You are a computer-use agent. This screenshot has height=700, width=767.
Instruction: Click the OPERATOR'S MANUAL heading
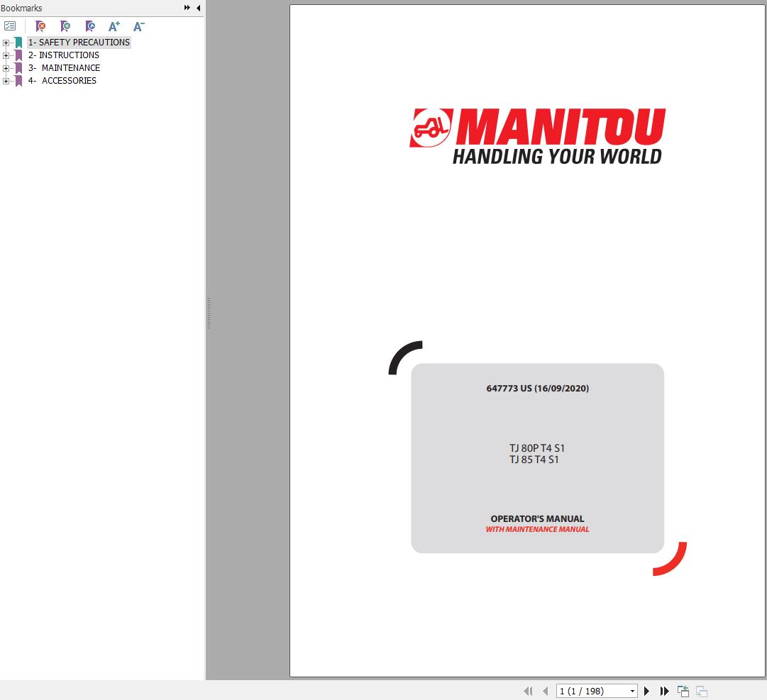pos(537,518)
